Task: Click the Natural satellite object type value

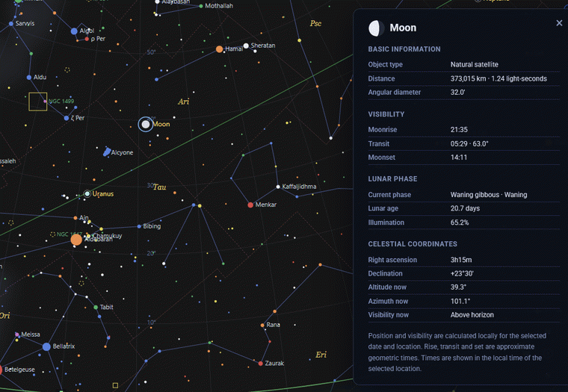Action: tap(474, 64)
